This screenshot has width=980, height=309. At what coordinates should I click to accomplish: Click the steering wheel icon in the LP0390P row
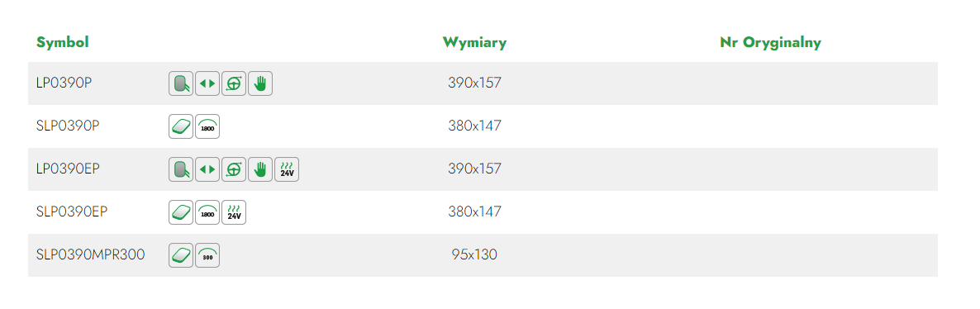(234, 83)
